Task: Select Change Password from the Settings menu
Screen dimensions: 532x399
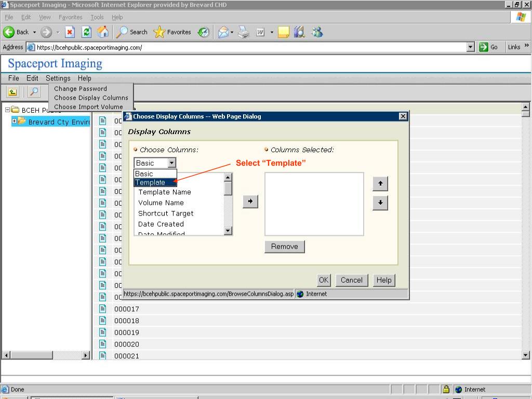Action: click(x=81, y=88)
